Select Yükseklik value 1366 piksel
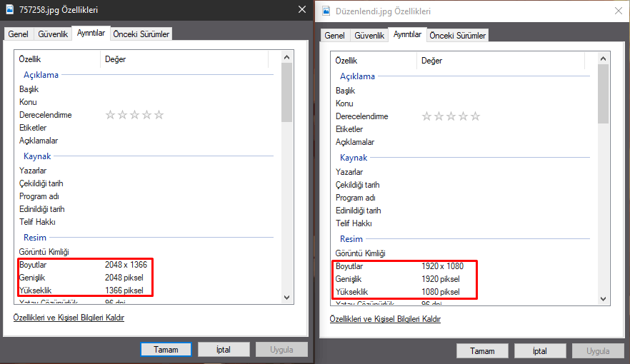This screenshot has width=630, height=364. [124, 290]
